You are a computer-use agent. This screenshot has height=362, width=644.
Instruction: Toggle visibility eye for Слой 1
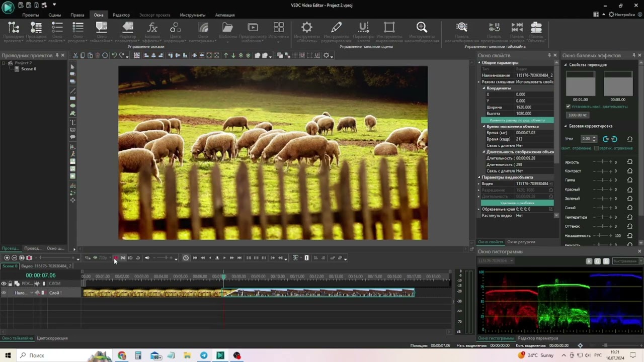tap(4, 293)
